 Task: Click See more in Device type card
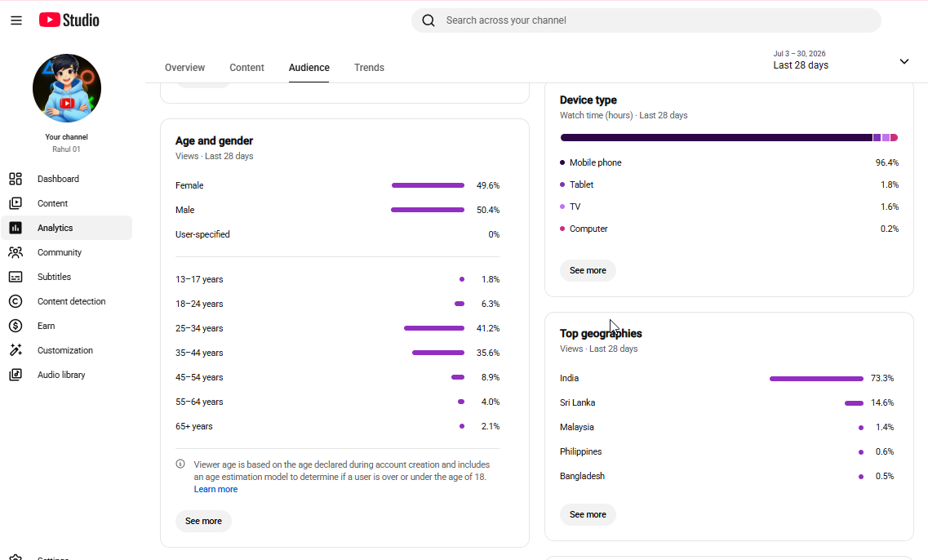pyautogui.click(x=588, y=270)
